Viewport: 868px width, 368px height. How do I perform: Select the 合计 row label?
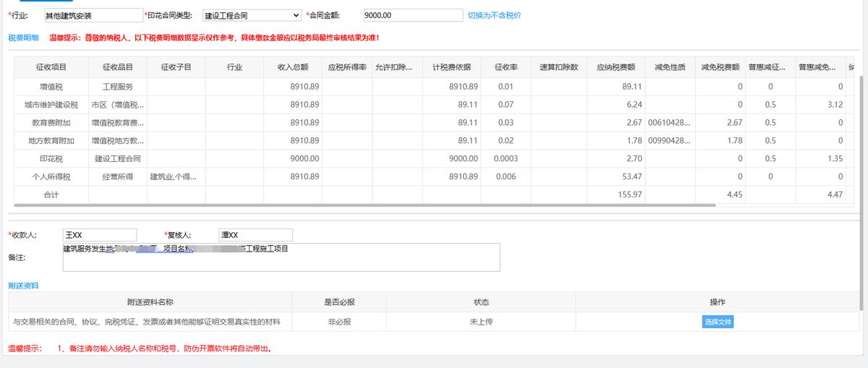pos(51,194)
